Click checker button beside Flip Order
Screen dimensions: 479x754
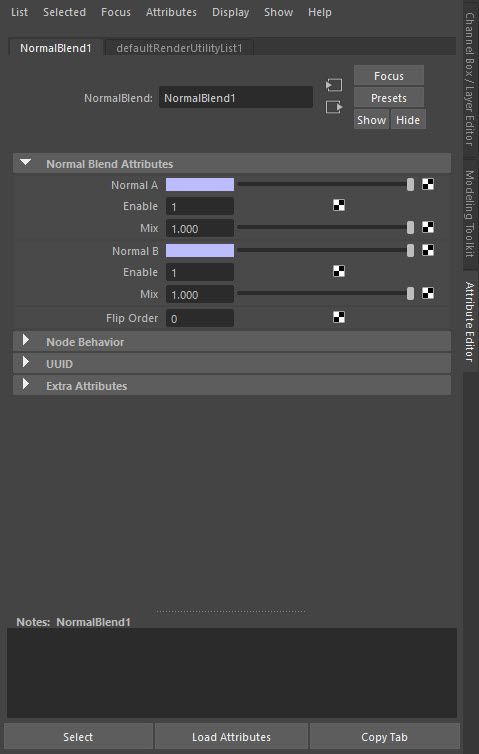tap(339, 317)
